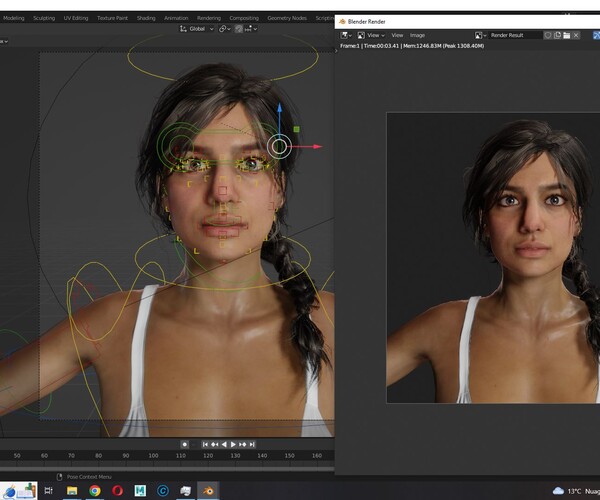Open teal M app on taskbar

(x=140, y=490)
